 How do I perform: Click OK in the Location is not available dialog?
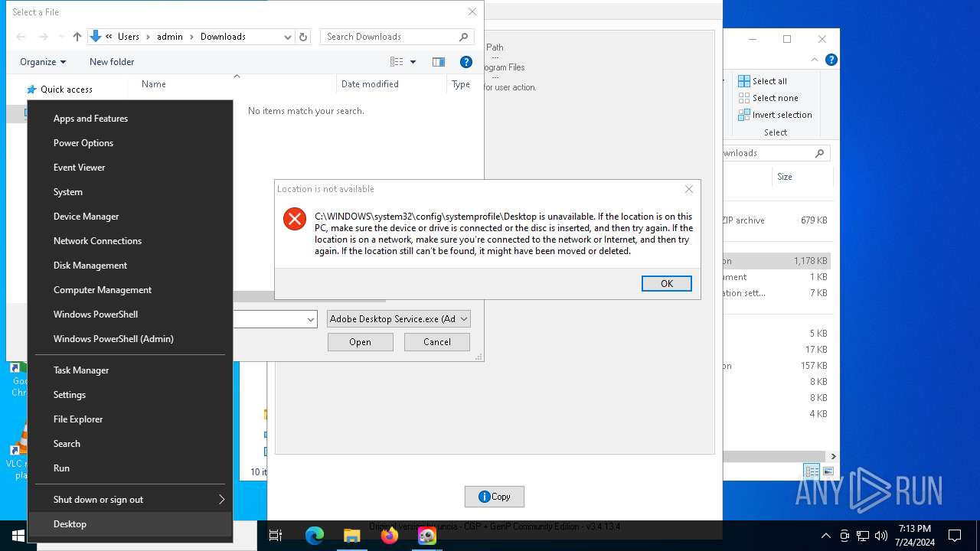click(x=667, y=283)
